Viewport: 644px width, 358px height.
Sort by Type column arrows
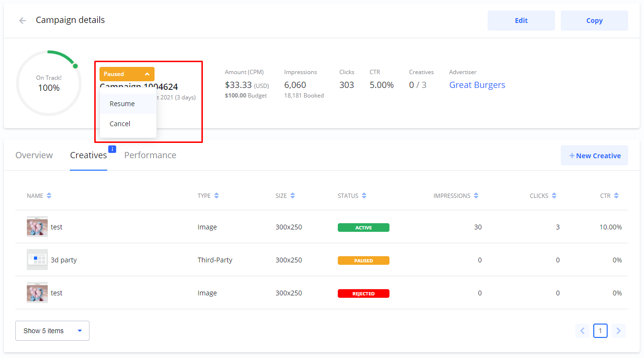pyautogui.click(x=216, y=196)
